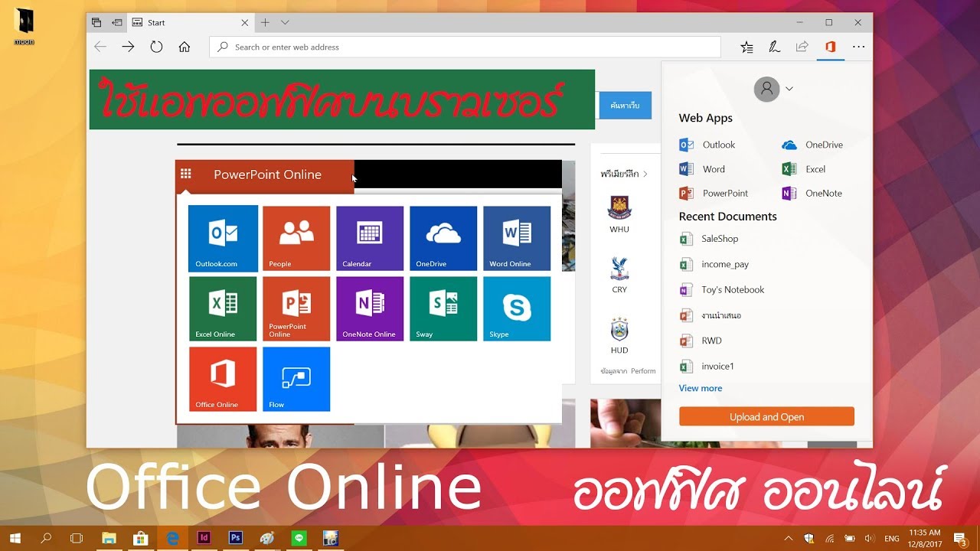Click the taskbar search magnifier icon

[x=46, y=538]
